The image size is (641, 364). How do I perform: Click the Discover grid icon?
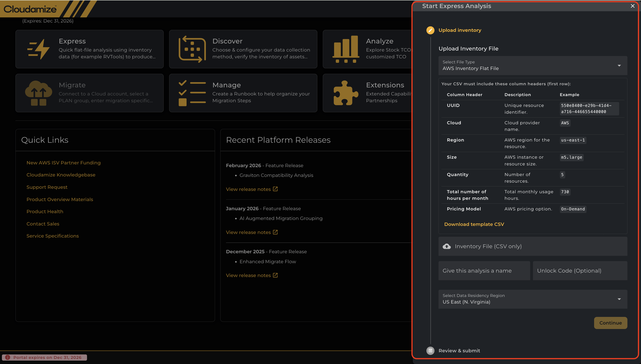coord(192,49)
